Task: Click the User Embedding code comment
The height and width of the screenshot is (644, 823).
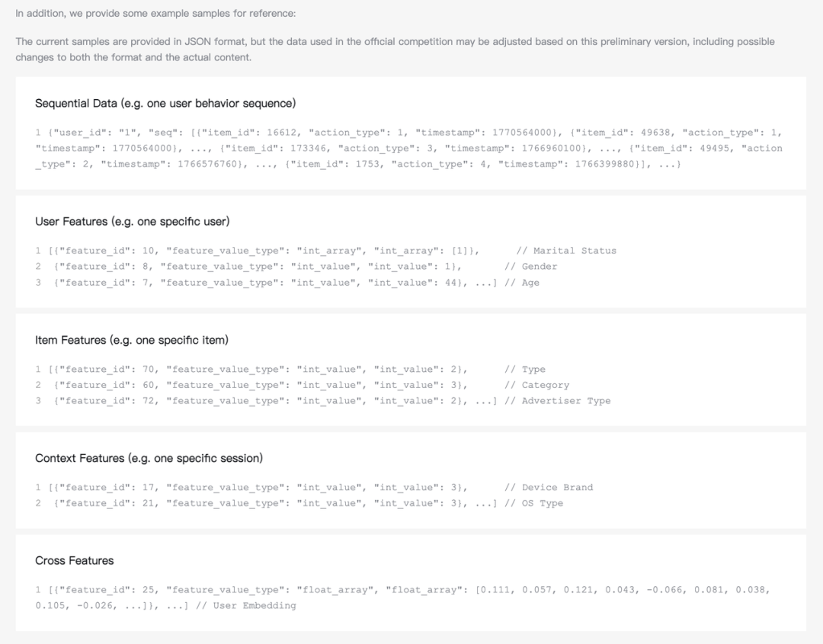Action: click(245, 606)
